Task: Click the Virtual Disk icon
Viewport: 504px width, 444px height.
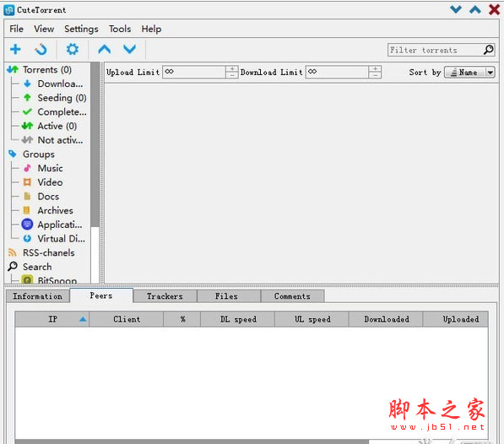Action: tap(27, 238)
